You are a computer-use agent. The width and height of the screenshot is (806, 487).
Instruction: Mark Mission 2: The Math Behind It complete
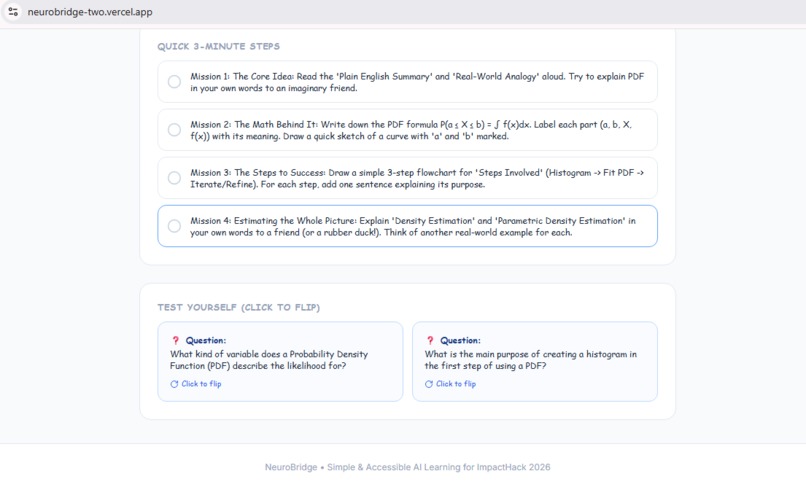174,130
